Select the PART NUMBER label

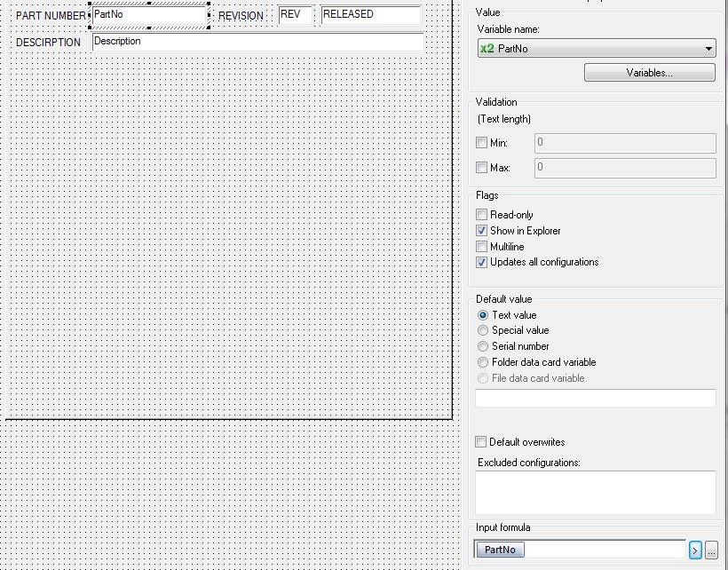pyautogui.click(x=51, y=16)
